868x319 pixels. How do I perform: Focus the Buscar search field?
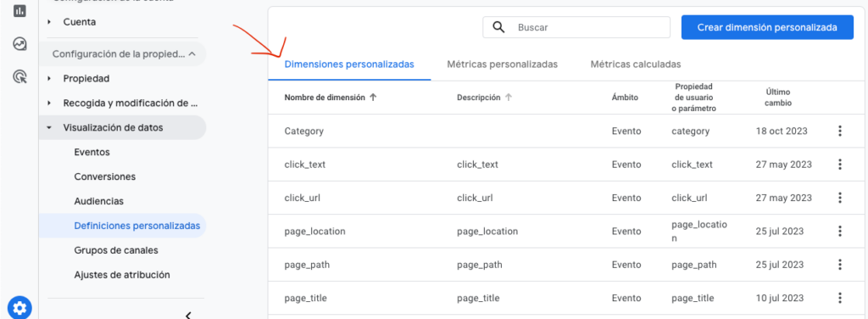coord(576,27)
